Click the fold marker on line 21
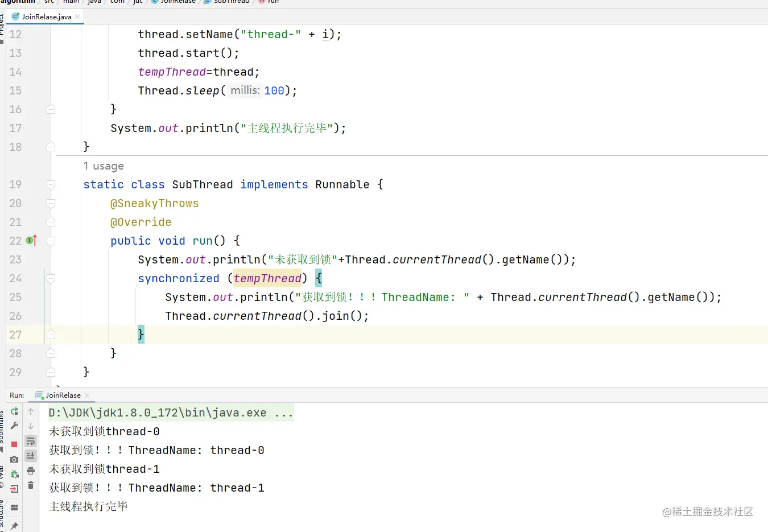The width and height of the screenshot is (768, 532). click(x=51, y=222)
